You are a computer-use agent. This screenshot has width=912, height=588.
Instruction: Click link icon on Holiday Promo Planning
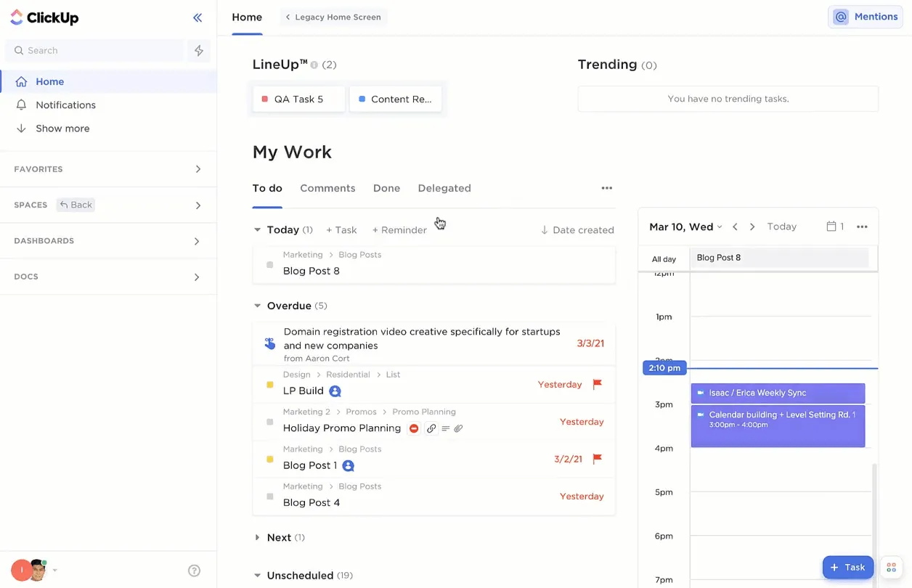431,428
